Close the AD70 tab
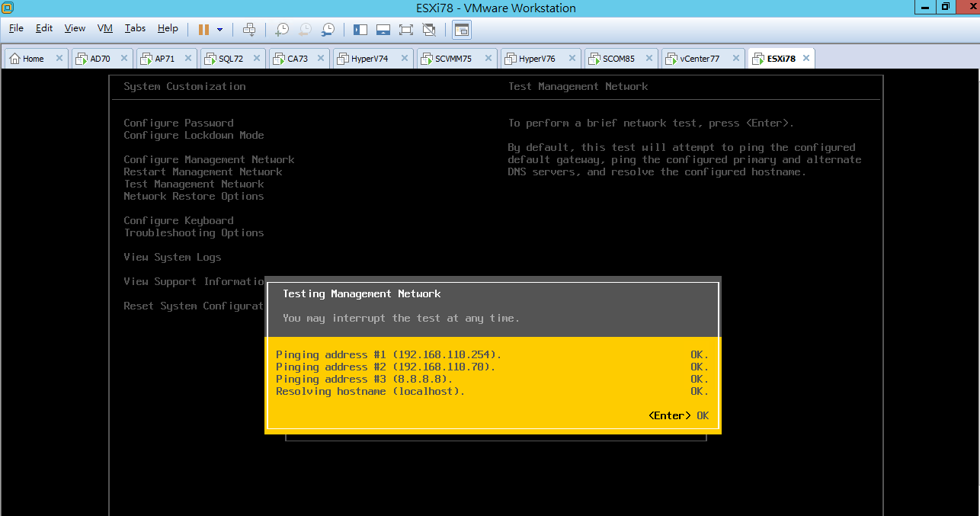This screenshot has width=980, height=516. coord(125,59)
